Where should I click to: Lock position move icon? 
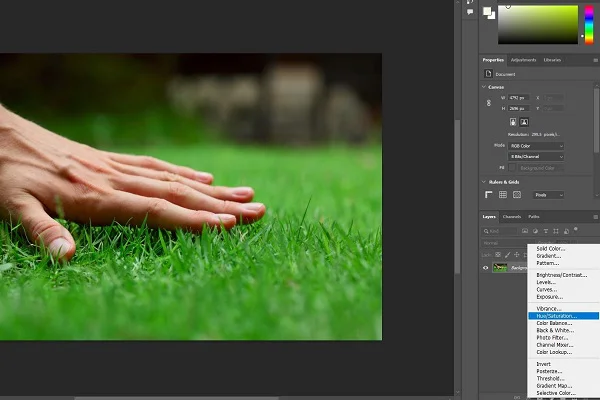click(517, 255)
